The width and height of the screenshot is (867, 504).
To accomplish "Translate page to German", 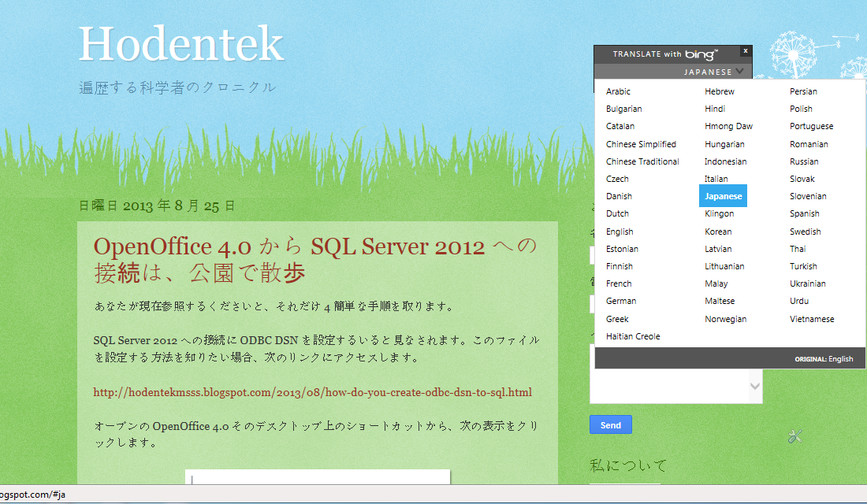I will point(621,301).
